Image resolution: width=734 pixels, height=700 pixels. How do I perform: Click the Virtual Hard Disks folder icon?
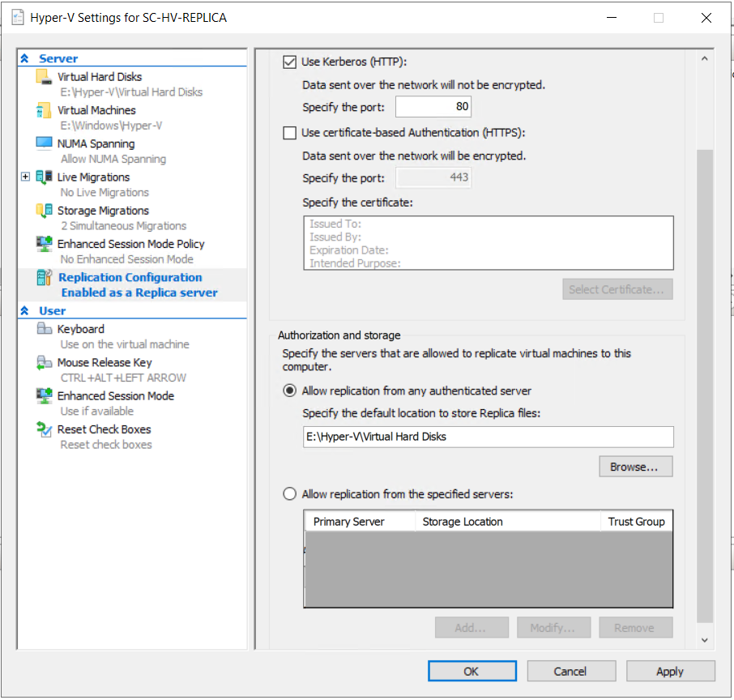click(44, 77)
